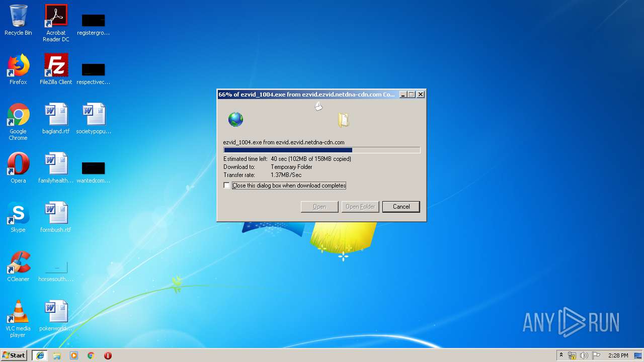644x362 pixels.
Task: Click the system clock 2:28 PM
Action: click(x=618, y=355)
